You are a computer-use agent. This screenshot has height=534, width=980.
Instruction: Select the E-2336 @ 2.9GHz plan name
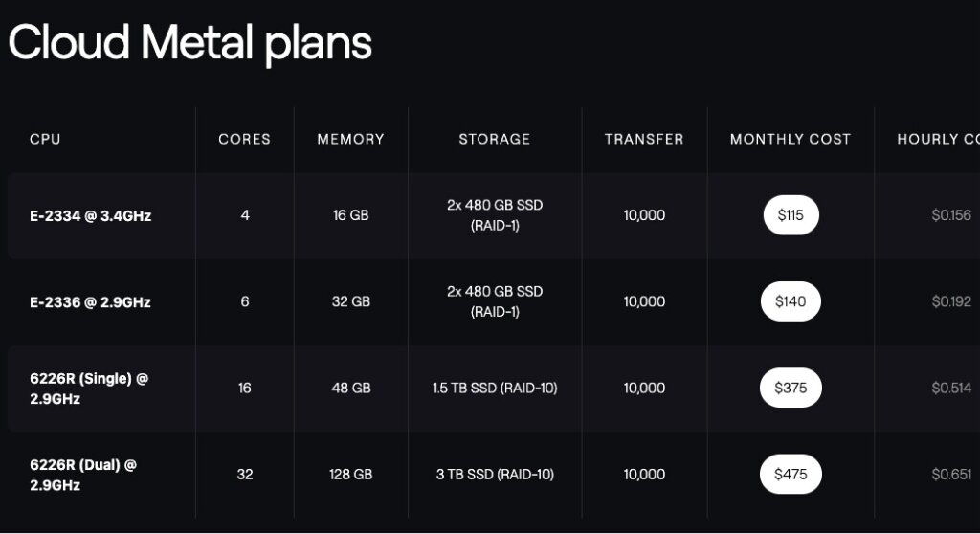[x=91, y=301]
